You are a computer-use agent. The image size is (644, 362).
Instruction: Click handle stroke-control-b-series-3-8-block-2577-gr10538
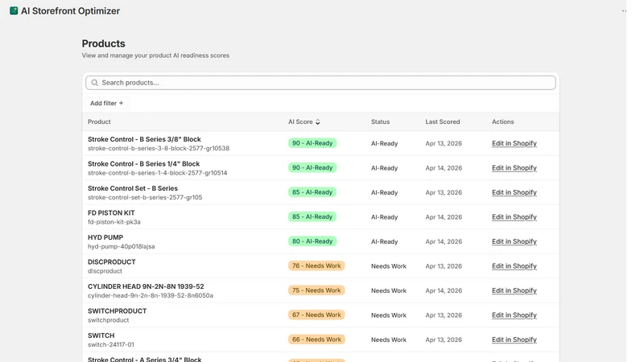[x=159, y=148]
